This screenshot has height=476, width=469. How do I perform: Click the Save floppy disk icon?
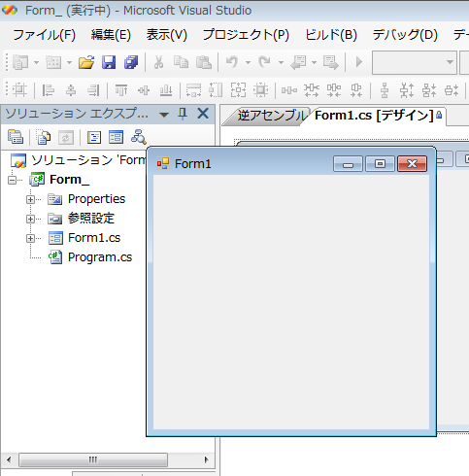[x=109, y=62]
